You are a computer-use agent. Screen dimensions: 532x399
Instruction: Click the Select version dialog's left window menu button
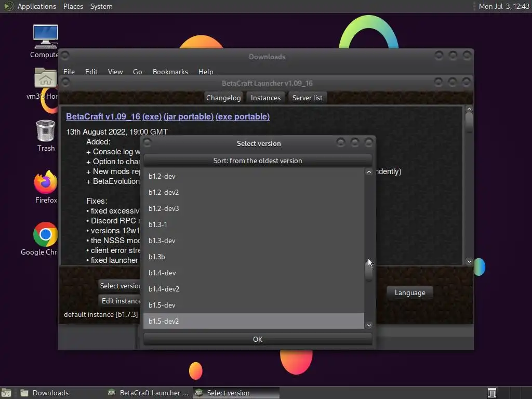147,142
